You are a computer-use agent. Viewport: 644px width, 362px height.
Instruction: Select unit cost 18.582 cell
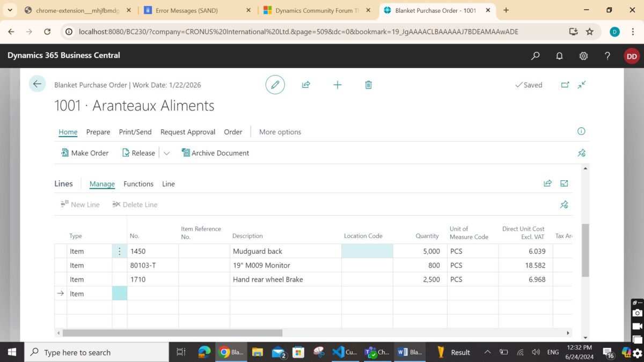point(525,265)
